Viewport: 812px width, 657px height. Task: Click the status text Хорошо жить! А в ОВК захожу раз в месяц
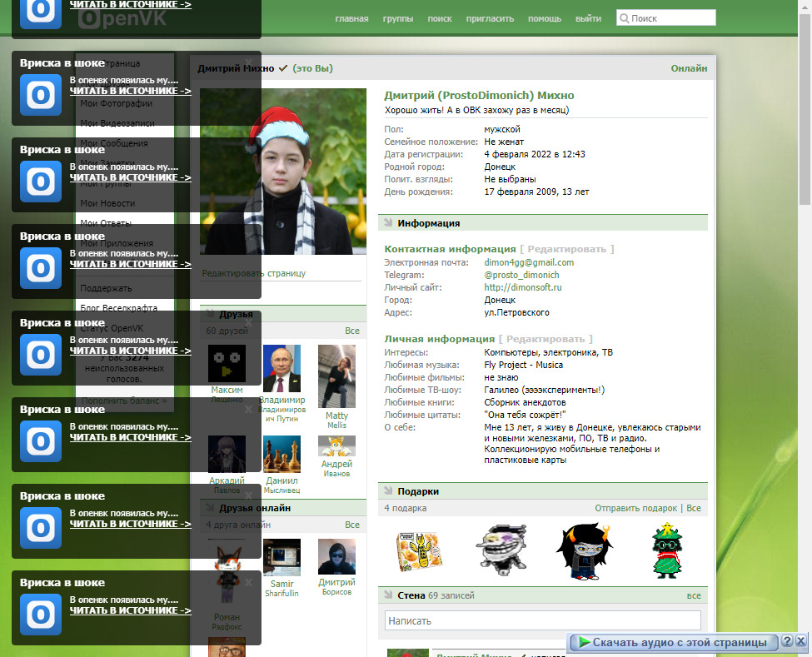coord(476,110)
